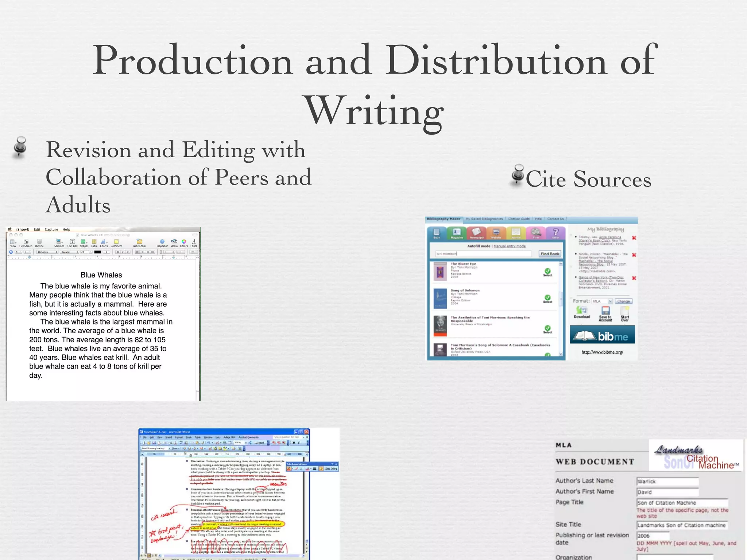
Task: Click the toni morrison search field
Action: (483, 254)
